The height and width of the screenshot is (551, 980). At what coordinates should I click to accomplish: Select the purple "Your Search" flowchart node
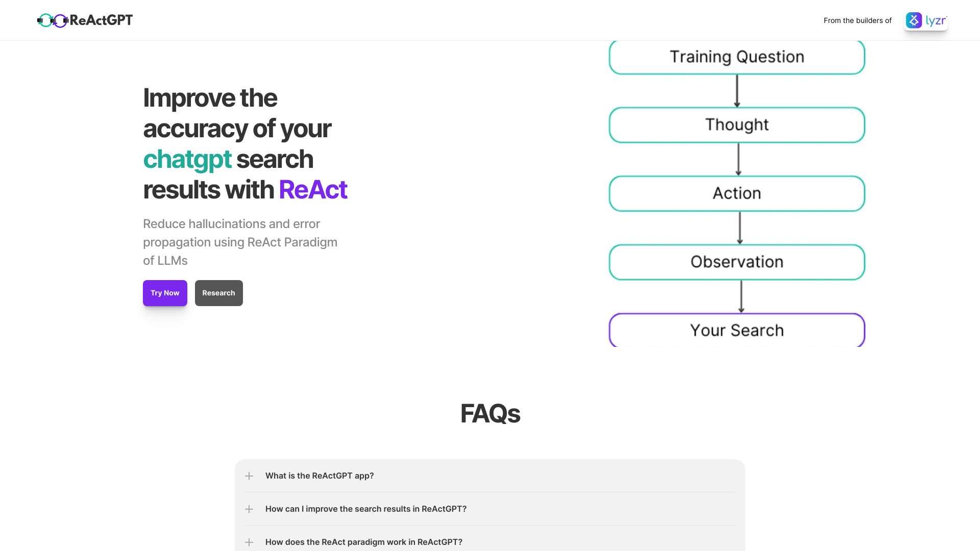pos(737,330)
